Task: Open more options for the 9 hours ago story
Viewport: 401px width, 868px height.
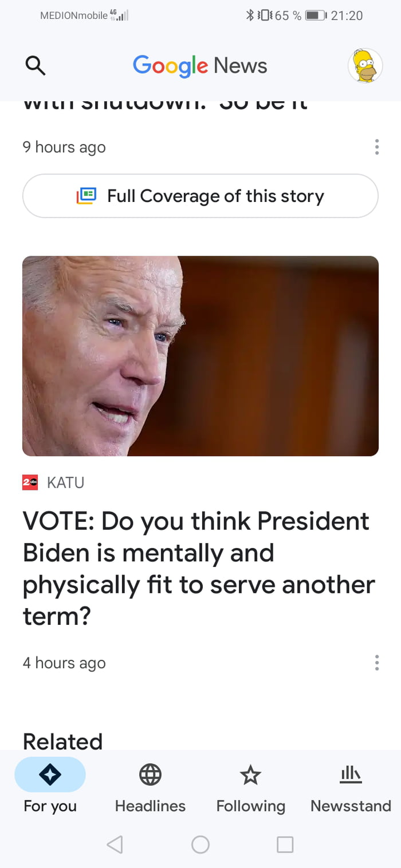Action: [x=376, y=147]
